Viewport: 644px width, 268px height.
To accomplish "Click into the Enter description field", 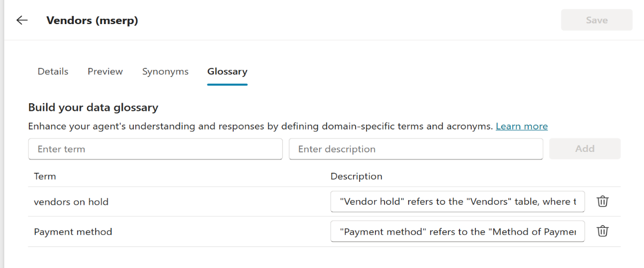I will click(416, 149).
